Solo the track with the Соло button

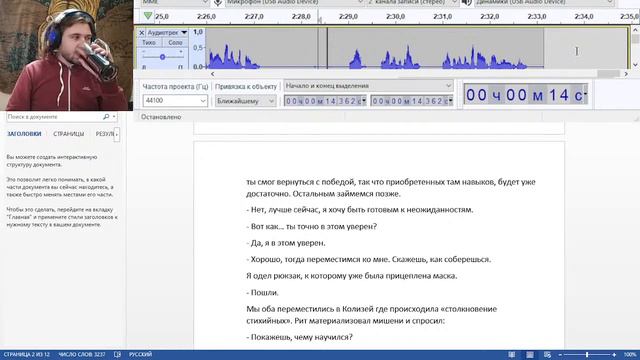click(176, 42)
